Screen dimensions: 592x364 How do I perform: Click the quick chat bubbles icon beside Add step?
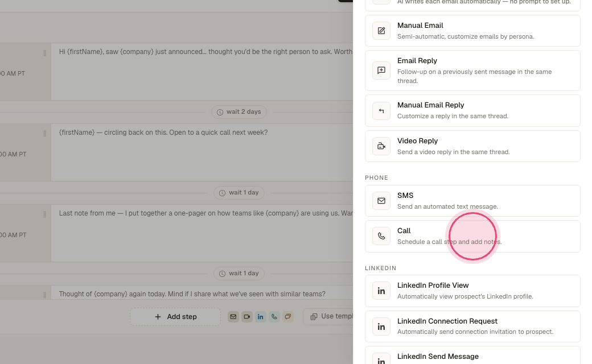pyautogui.click(x=287, y=317)
